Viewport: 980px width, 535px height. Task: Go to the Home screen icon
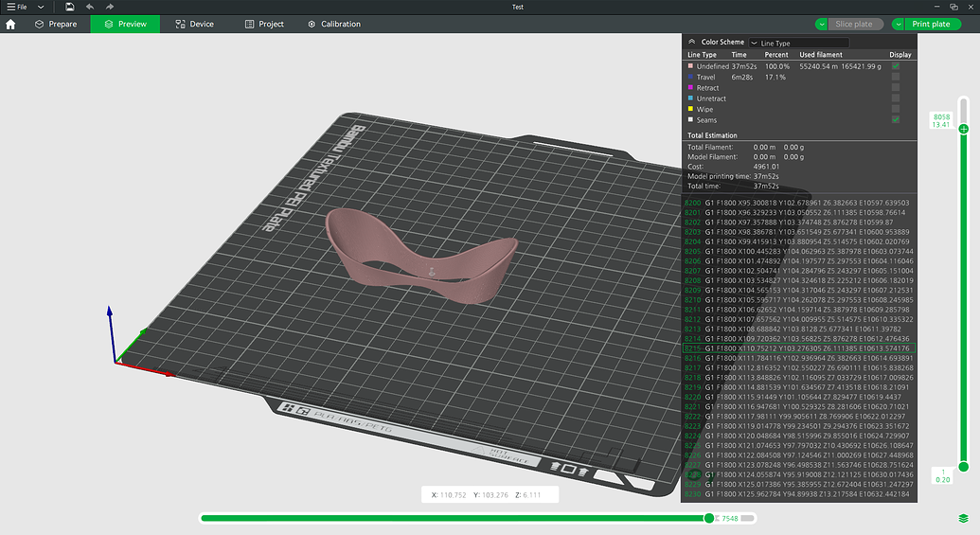[10, 25]
